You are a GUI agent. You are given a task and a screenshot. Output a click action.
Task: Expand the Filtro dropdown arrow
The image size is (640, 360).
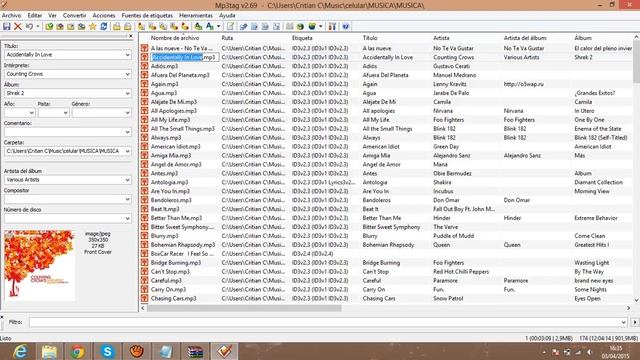[623, 322]
